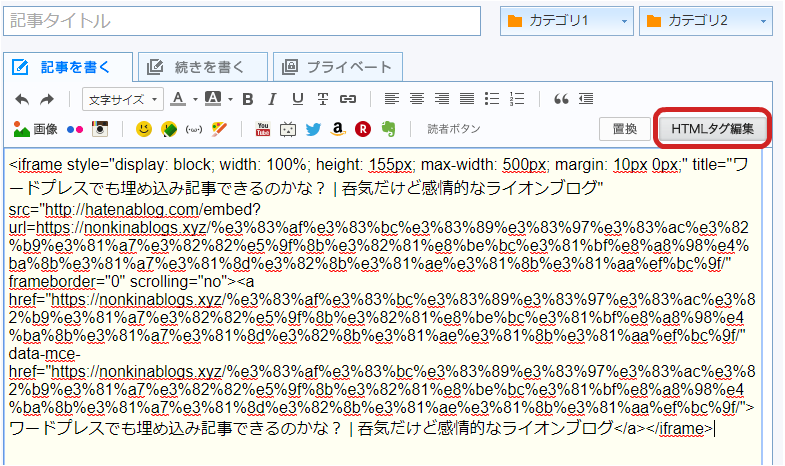Justify the text alignment
Viewport: 785px width, 466px height.
pyautogui.click(x=467, y=99)
